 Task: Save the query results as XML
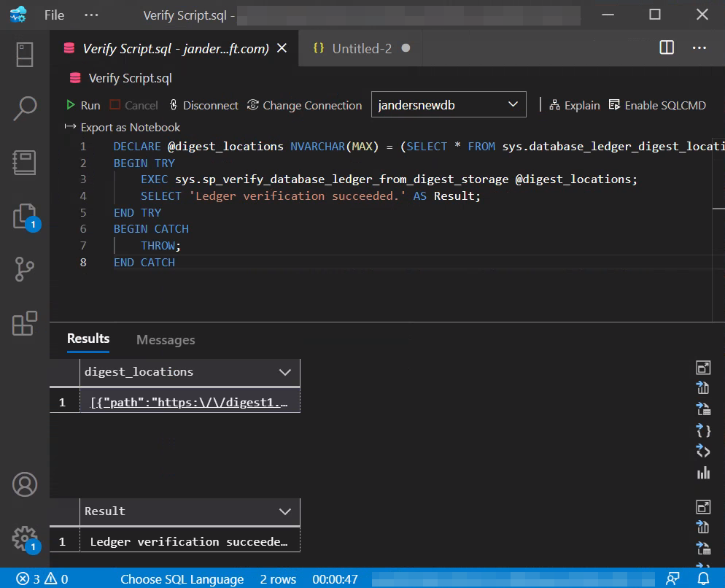[x=702, y=451]
